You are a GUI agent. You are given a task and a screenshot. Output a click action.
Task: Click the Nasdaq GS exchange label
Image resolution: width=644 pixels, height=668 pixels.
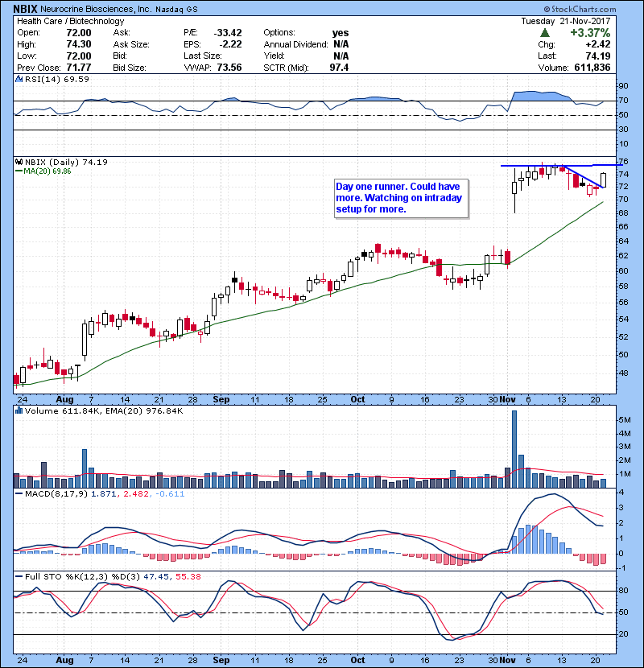tap(176, 10)
